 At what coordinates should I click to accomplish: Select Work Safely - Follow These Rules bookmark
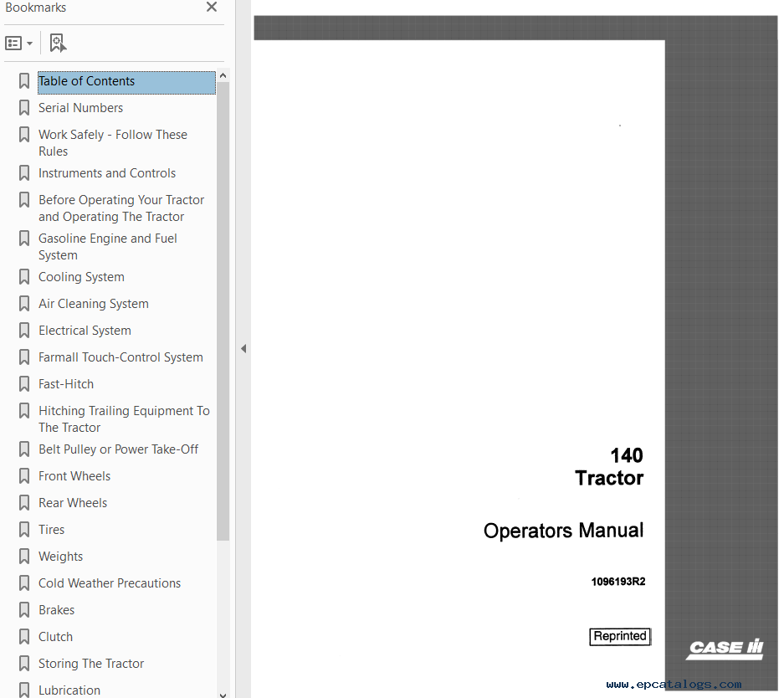(113, 143)
